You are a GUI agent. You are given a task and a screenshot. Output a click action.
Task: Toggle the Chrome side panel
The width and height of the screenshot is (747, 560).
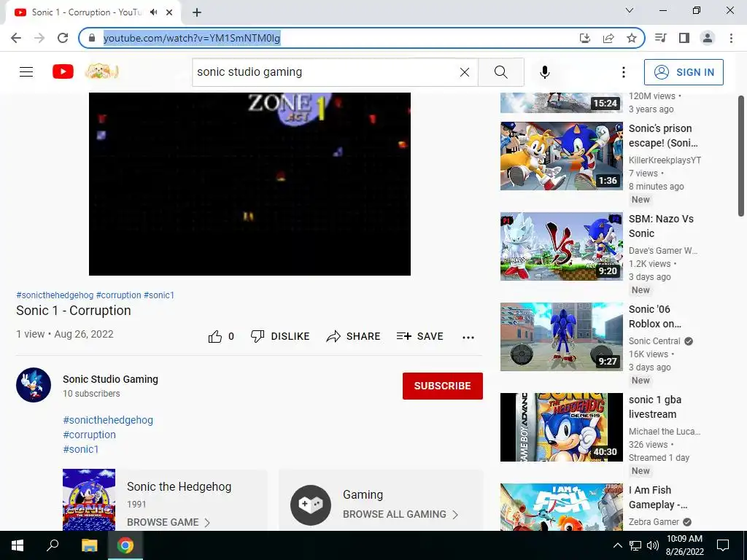point(684,38)
